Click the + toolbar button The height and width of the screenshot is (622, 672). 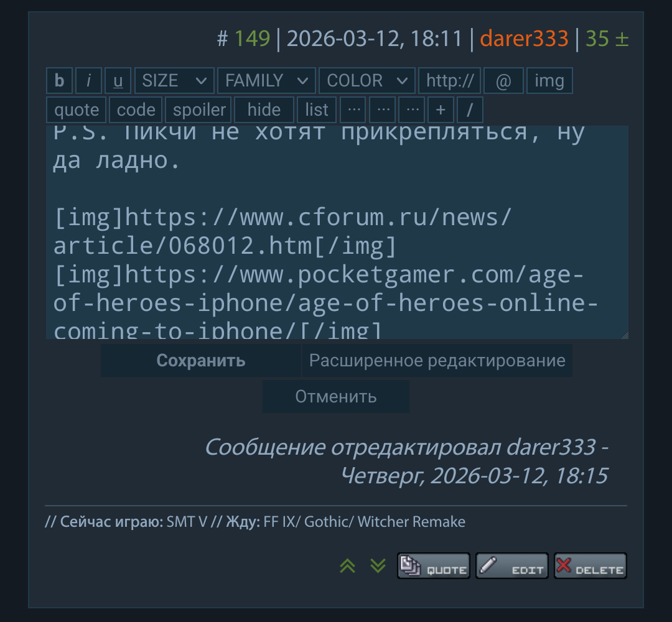point(441,109)
